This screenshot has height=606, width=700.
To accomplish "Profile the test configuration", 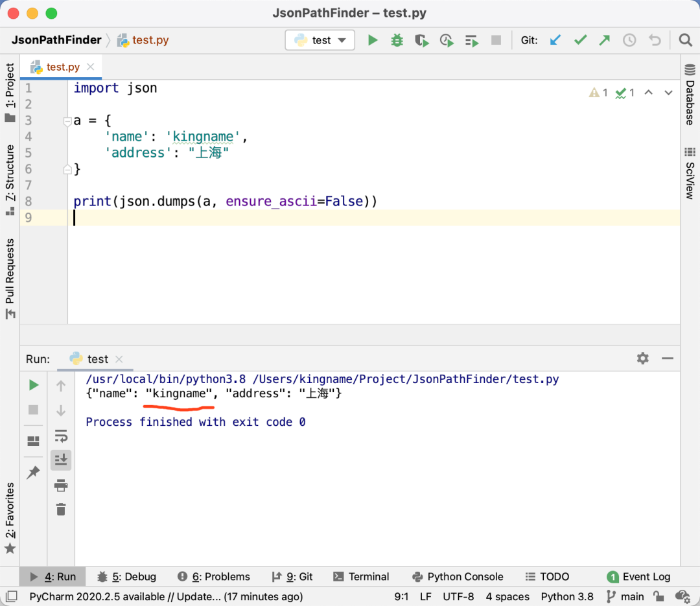I will tap(447, 41).
